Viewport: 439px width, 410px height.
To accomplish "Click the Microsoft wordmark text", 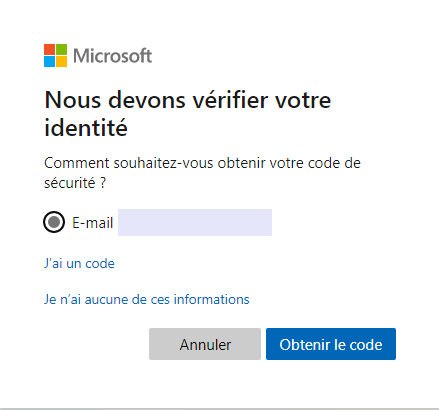I will (x=112, y=56).
